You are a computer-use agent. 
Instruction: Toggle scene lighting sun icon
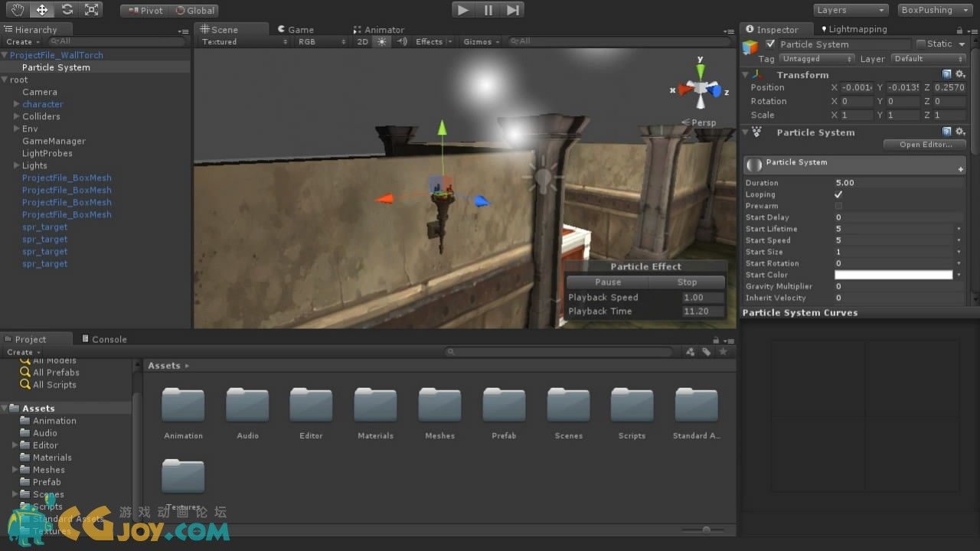click(382, 41)
